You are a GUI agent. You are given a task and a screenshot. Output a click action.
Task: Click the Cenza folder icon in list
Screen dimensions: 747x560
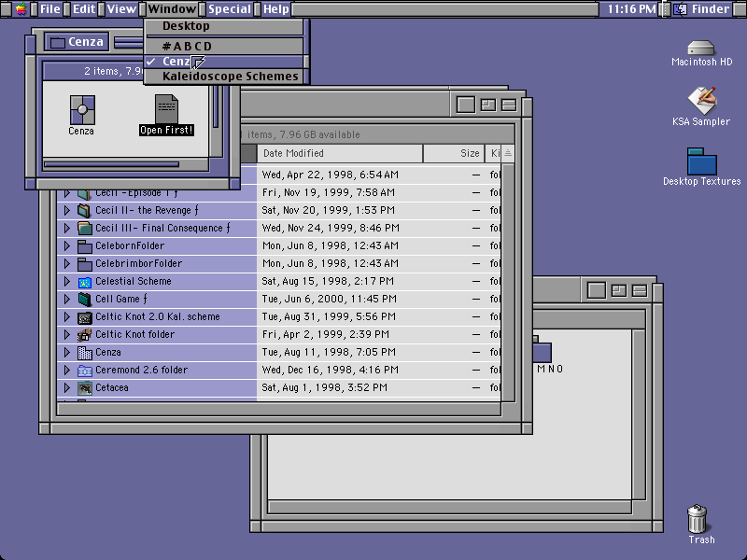pos(84,353)
